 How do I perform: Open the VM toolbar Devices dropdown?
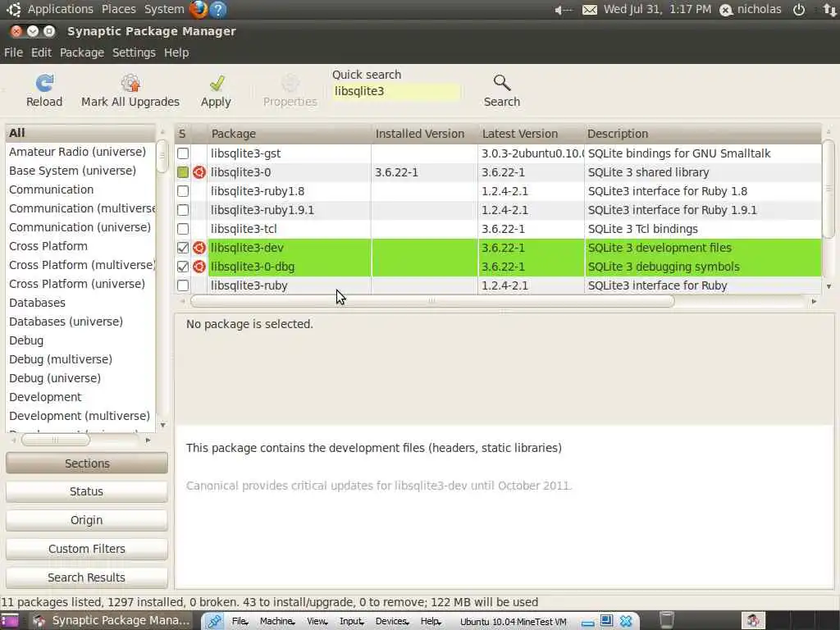point(392,622)
